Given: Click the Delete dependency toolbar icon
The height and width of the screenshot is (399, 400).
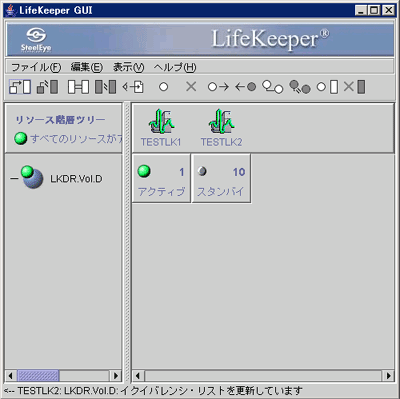Looking at the screenshot, I should (300, 87).
